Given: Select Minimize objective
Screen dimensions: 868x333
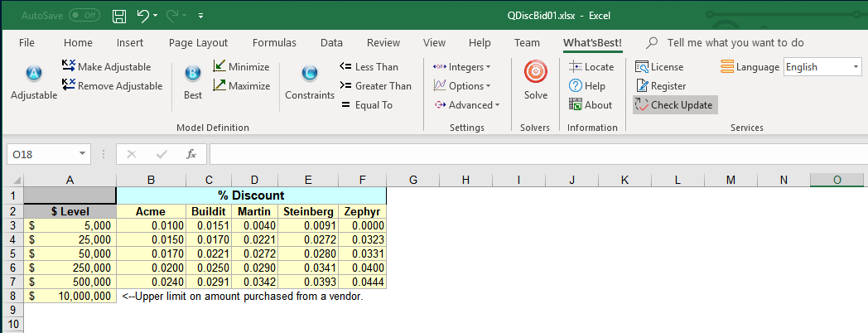Looking at the screenshot, I should click(241, 67).
